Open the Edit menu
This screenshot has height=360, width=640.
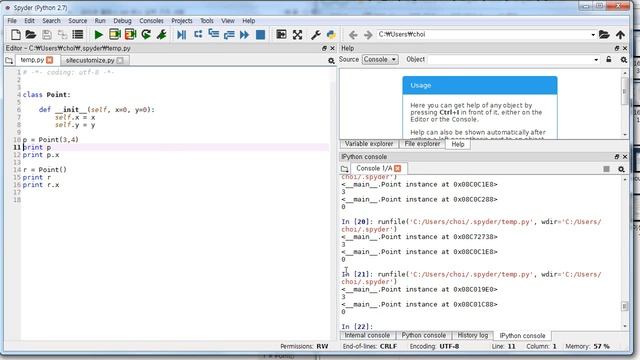29,20
